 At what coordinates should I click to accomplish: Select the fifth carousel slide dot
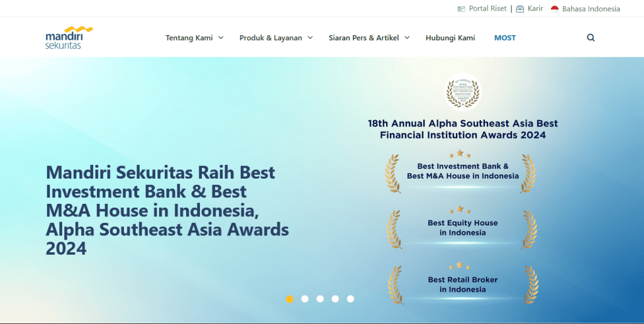[350, 299]
